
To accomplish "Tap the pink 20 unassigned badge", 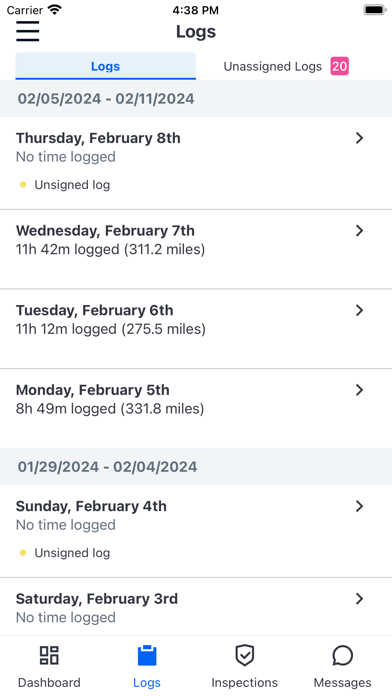I will click(x=340, y=66).
